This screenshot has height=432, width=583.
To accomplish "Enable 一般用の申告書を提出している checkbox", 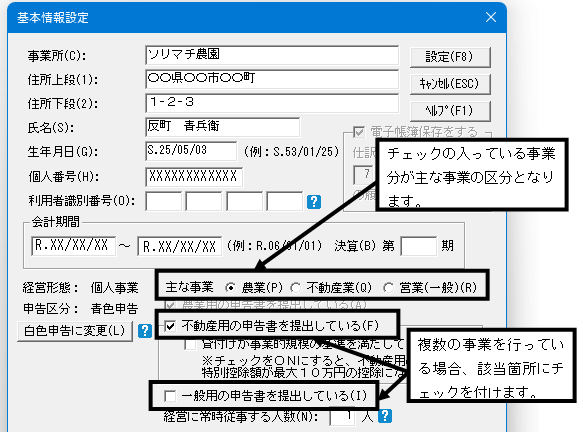I will (x=170, y=396).
